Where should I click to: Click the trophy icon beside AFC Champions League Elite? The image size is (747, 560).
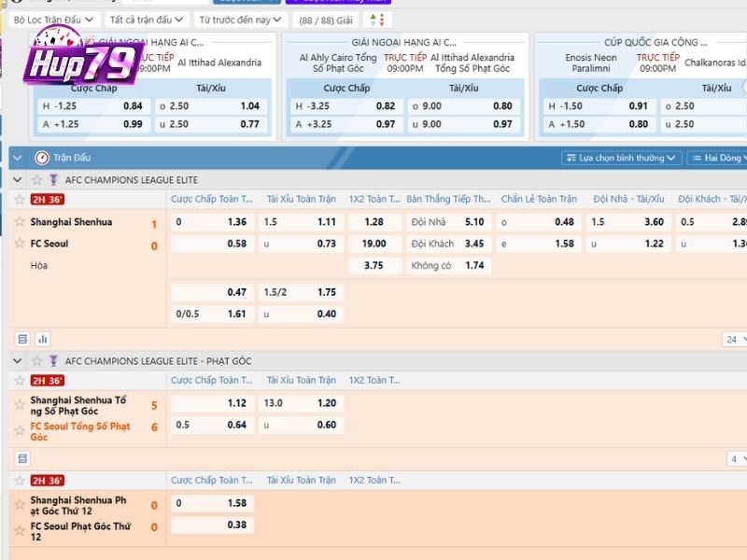point(53,179)
